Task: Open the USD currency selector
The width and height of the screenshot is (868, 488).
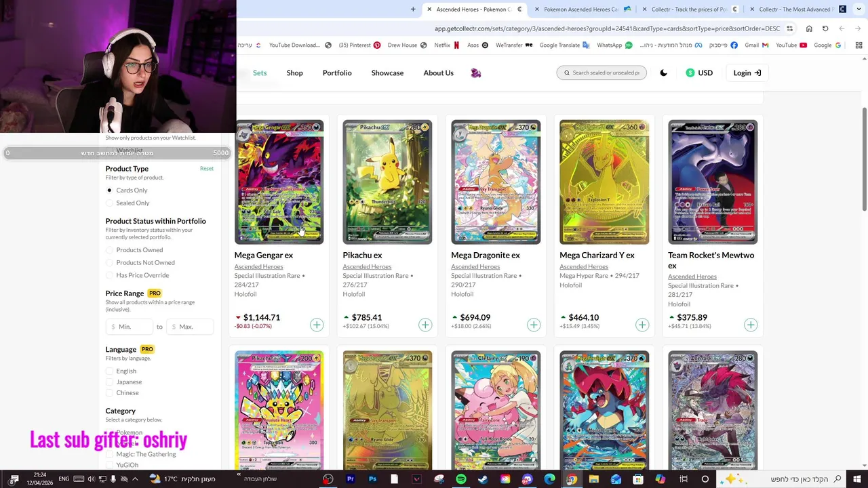Action: point(699,73)
